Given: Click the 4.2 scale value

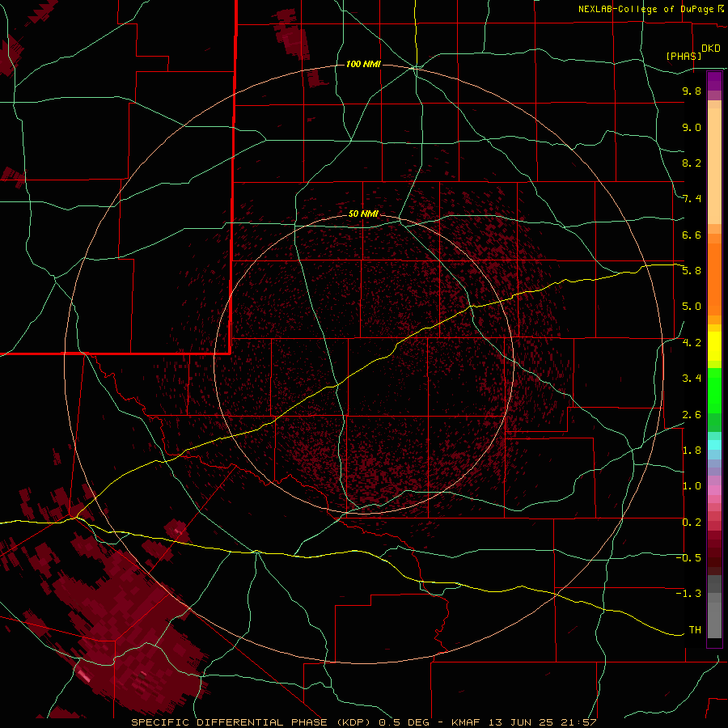Looking at the screenshot, I should (692, 343).
